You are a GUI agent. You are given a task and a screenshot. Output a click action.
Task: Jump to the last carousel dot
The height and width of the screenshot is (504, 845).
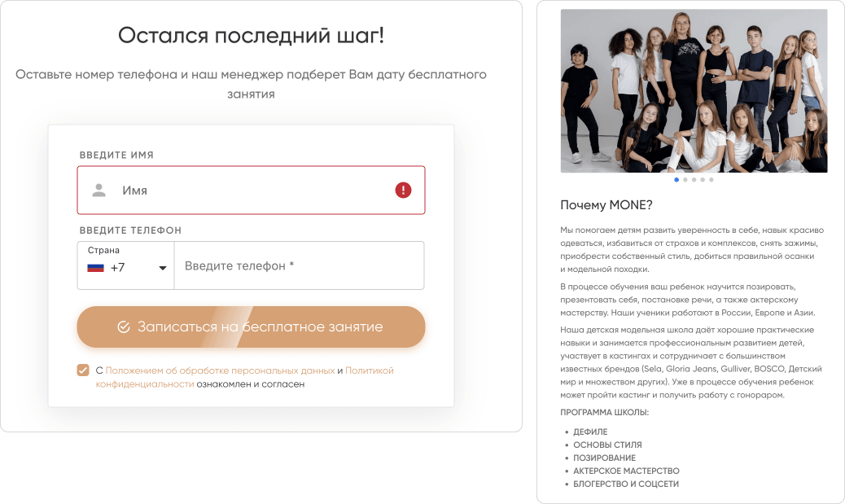click(711, 179)
